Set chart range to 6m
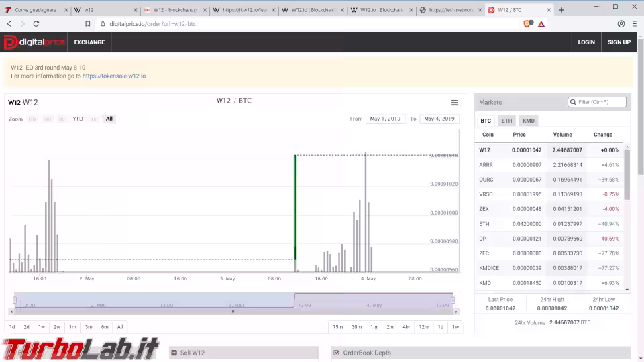 click(x=105, y=327)
